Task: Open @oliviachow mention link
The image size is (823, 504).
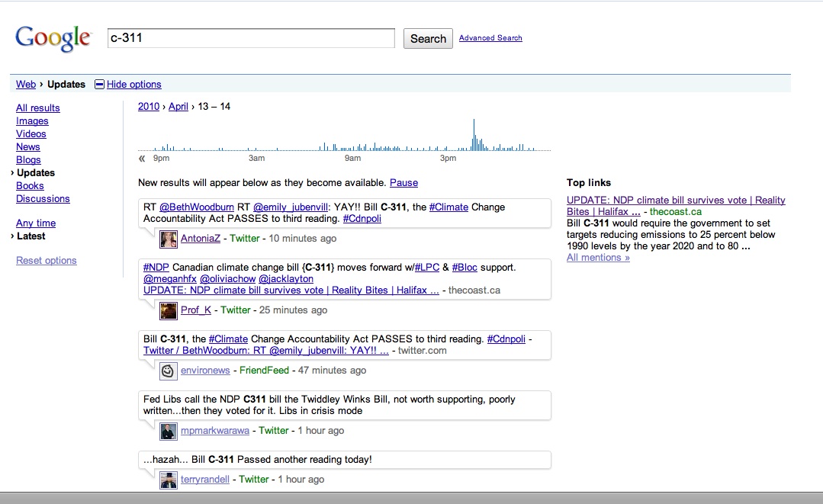Action: point(228,279)
